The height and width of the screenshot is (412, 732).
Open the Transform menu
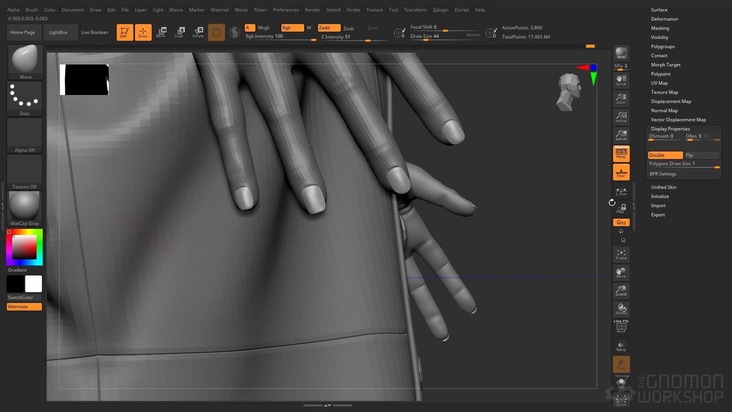pos(415,10)
